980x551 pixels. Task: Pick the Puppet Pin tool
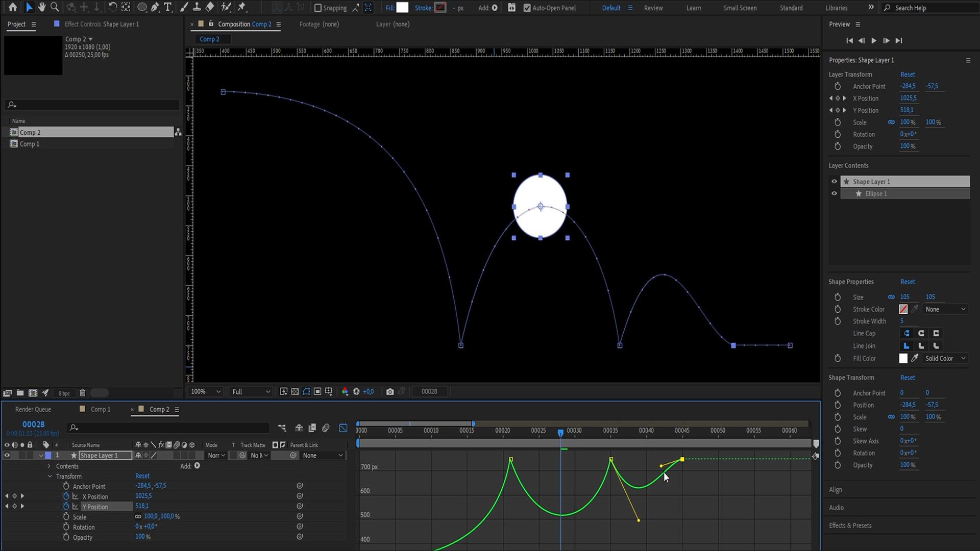pyautogui.click(x=242, y=7)
